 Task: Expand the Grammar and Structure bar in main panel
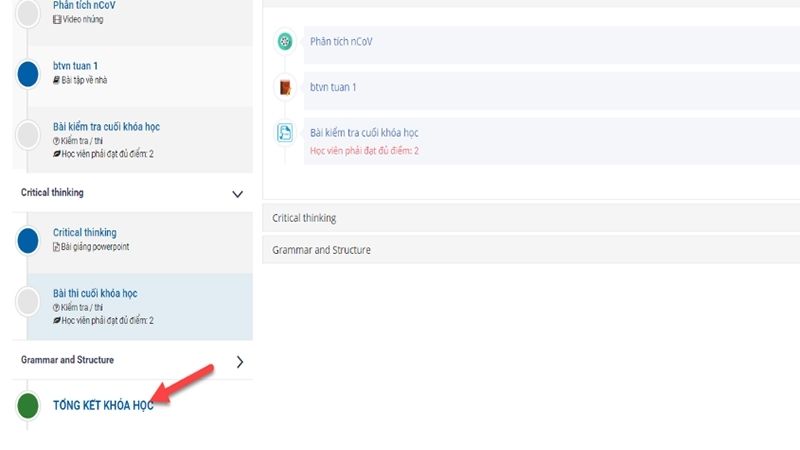click(531, 249)
